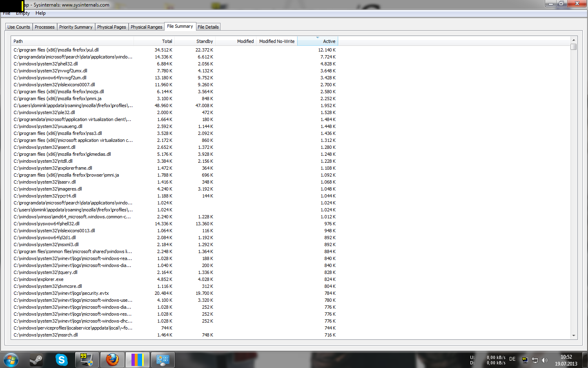Screen dimensions: 588x368
Task: Switch to the Priority Summary tab
Action: click(x=76, y=27)
